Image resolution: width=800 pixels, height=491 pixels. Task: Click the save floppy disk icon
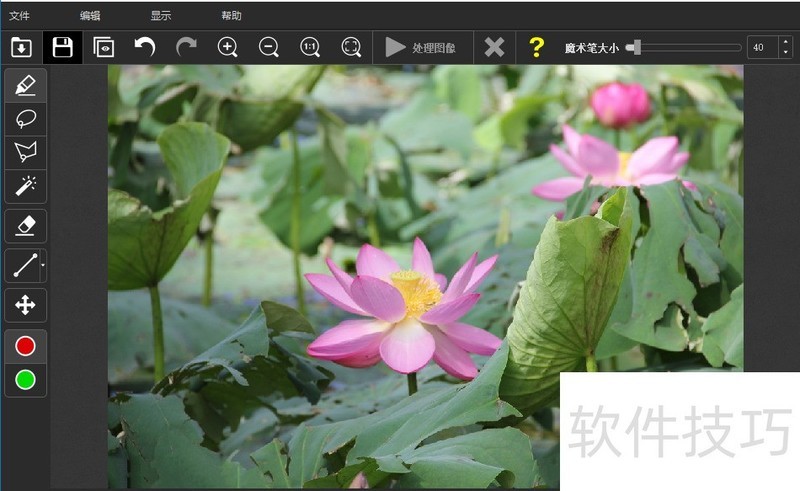pyautogui.click(x=62, y=47)
